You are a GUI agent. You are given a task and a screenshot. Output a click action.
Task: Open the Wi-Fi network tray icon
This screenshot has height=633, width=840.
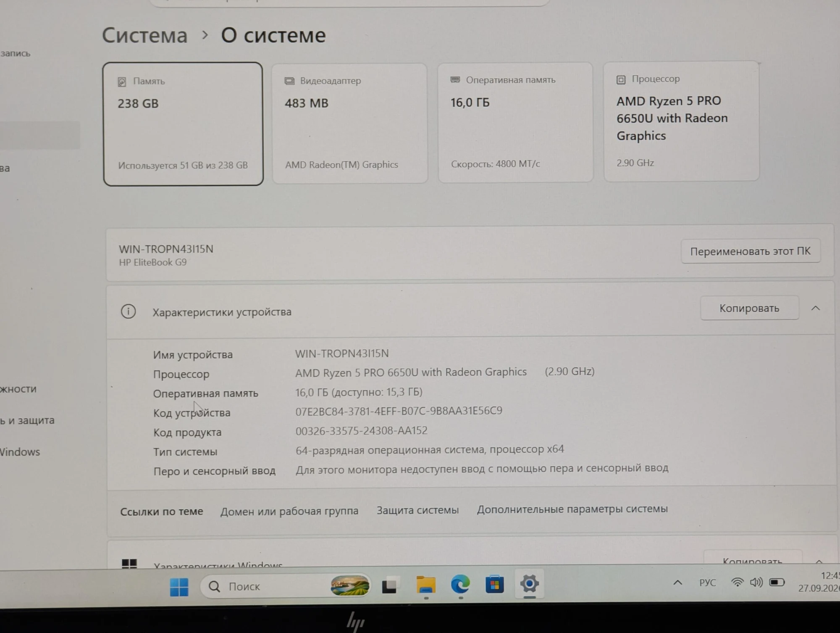click(x=737, y=582)
